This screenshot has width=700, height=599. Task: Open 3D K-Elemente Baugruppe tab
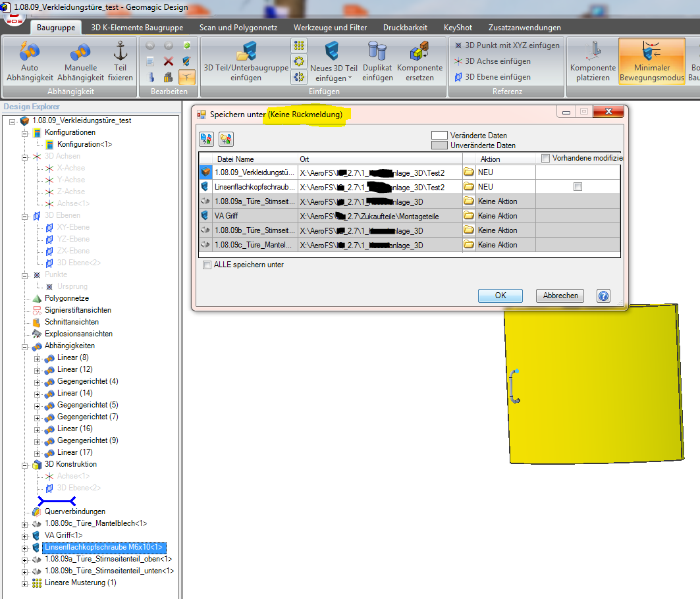click(137, 28)
